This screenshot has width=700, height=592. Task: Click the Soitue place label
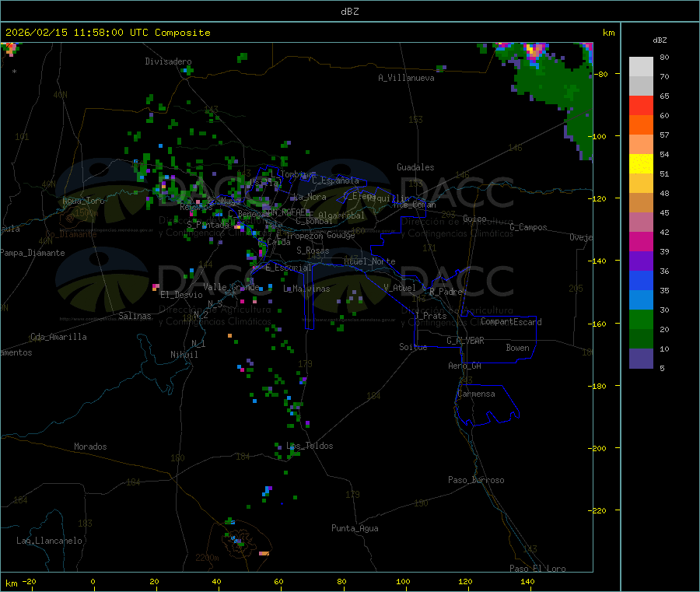pos(413,347)
